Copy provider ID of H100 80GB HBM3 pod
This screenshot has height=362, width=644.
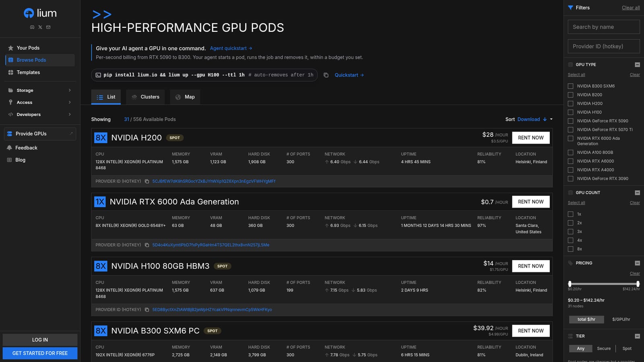pos(147,310)
